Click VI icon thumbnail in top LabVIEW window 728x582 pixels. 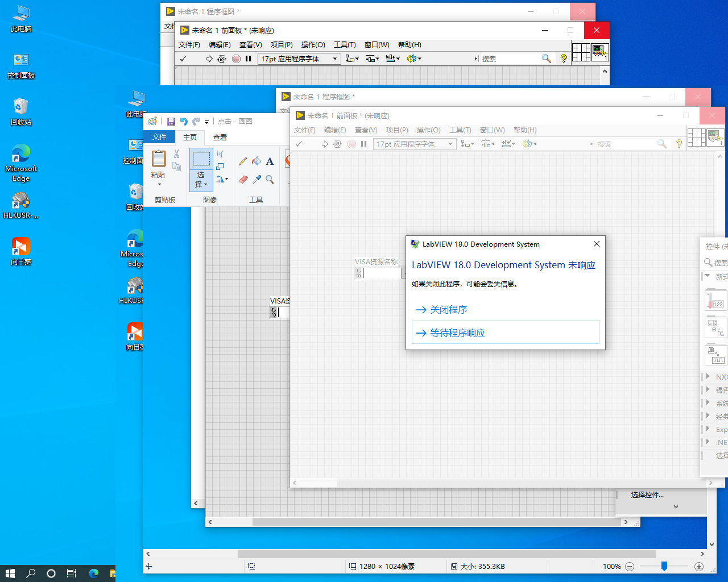(600, 52)
